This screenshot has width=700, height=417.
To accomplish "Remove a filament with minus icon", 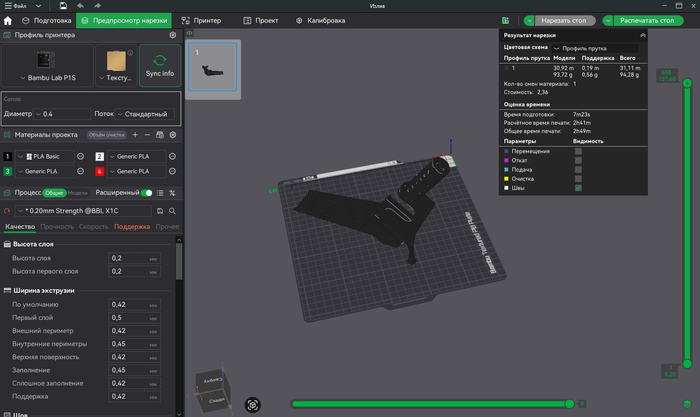I will click(148, 134).
